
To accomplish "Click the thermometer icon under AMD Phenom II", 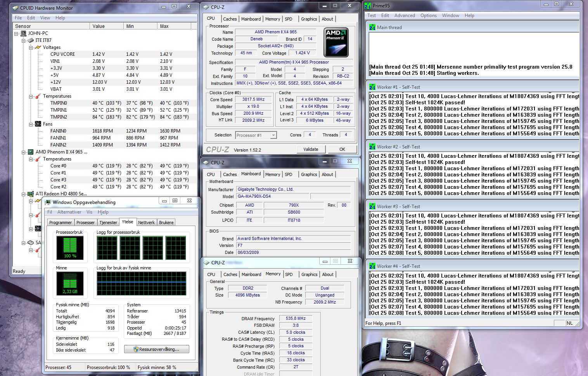I will [x=38, y=159].
